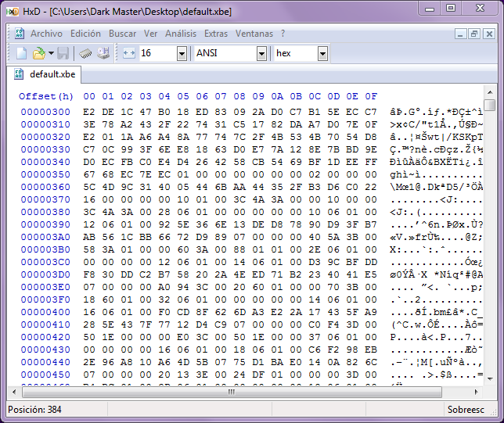Screen dimensions: 504x423
Task: Click the HxD title bar application icon
Action: [13, 12]
